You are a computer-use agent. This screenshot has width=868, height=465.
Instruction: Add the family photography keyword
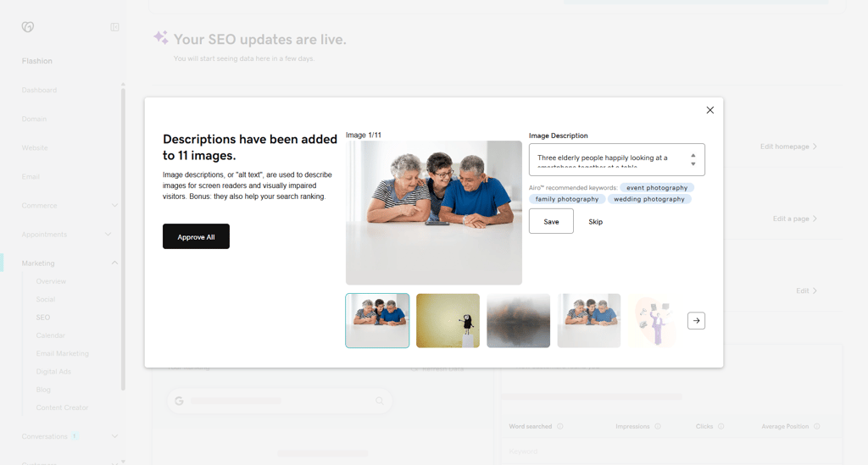click(x=567, y=199)
